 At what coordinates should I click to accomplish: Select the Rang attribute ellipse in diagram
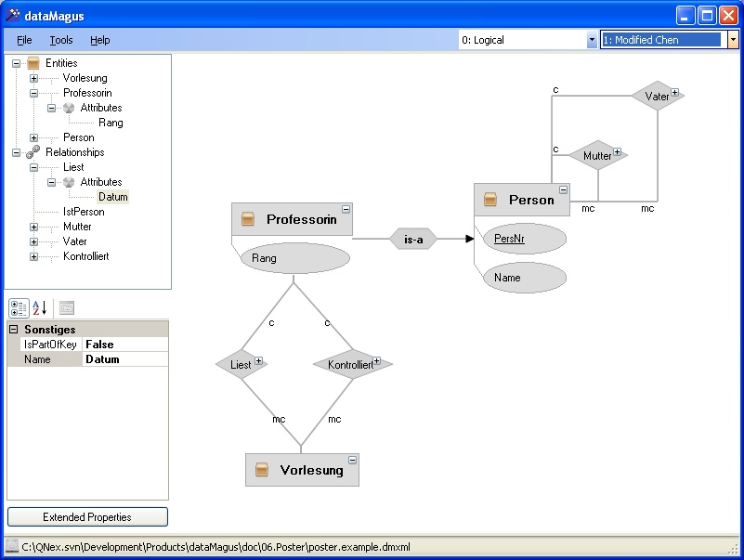pos(295,258)
